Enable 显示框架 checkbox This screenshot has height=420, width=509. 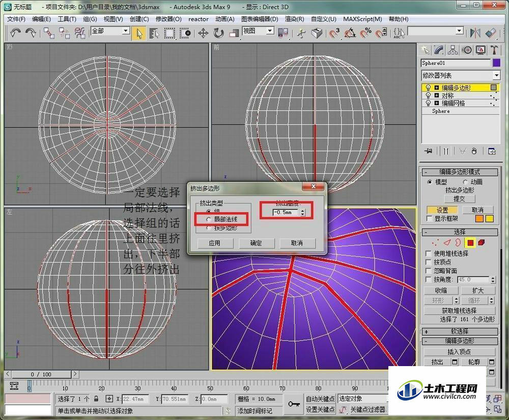coord(429,219)
